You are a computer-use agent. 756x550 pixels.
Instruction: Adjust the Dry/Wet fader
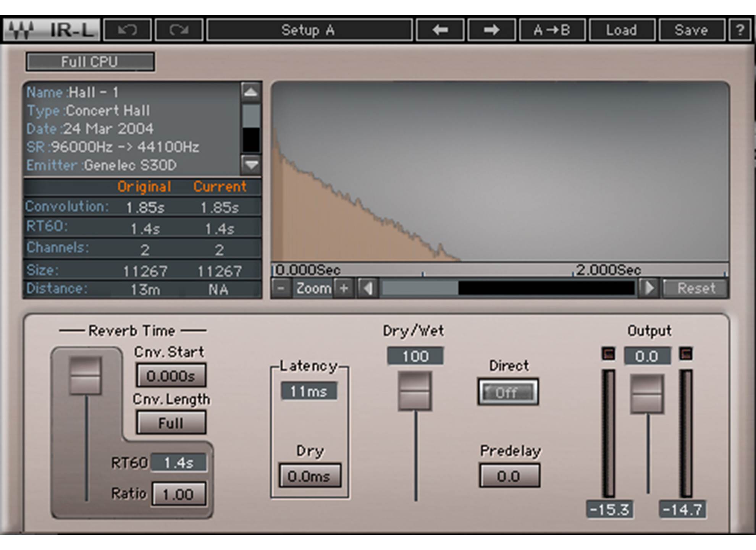[x=415, y=390]
